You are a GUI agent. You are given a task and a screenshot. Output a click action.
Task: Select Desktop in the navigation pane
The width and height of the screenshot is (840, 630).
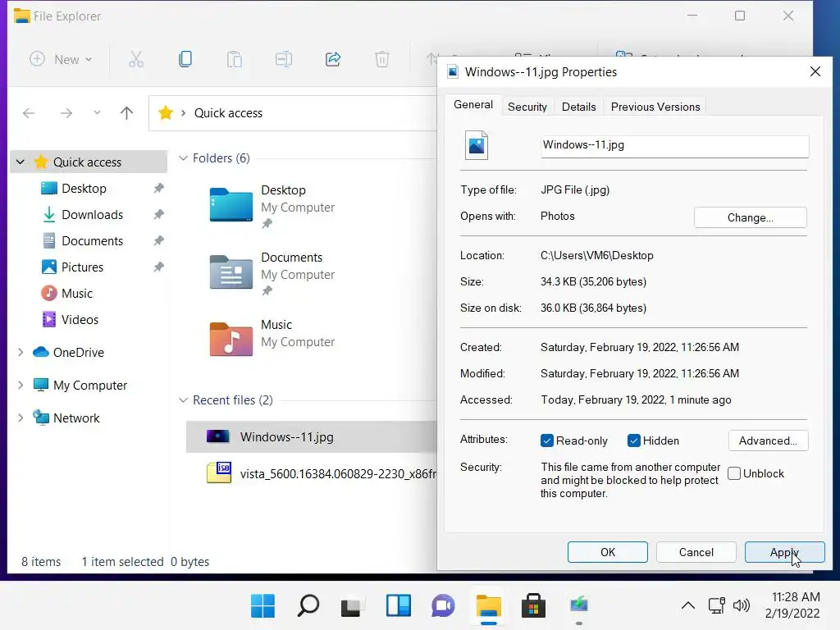[84, 189]
